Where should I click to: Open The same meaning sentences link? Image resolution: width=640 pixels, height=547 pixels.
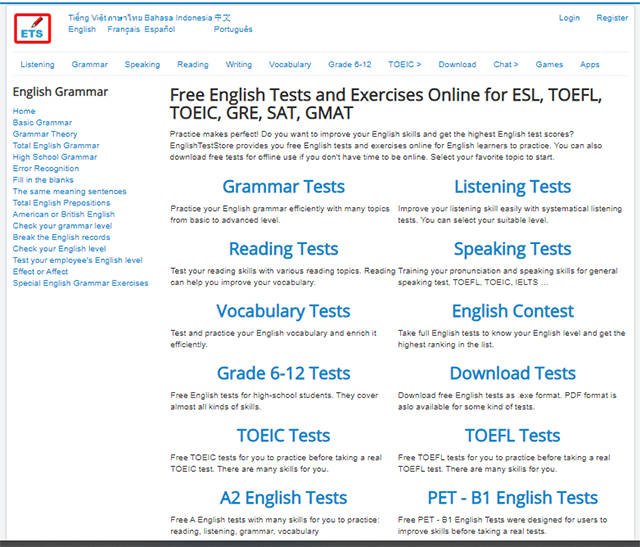click(69, 191)
